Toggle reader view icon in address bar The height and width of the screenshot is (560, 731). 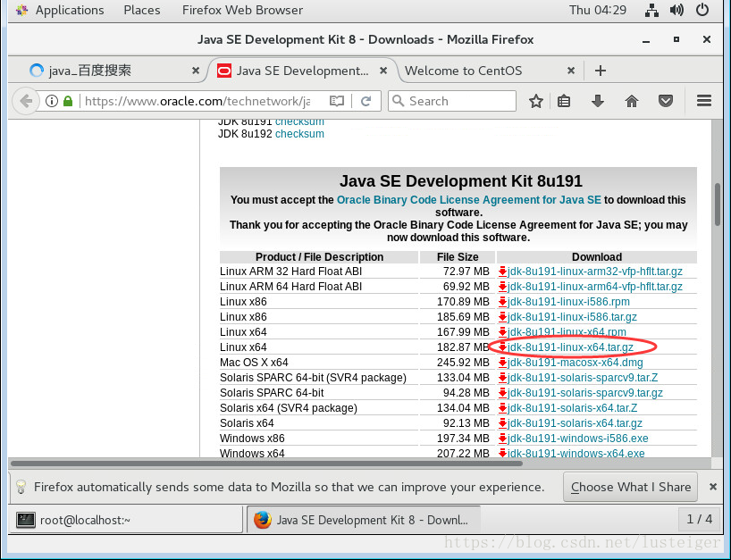pyautogui.click(x=336, y=101)
